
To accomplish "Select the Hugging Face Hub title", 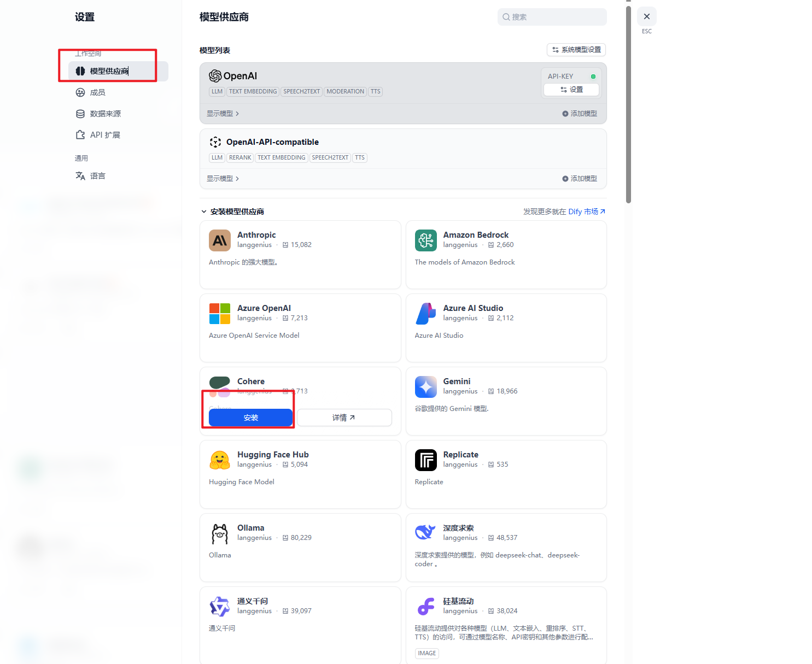I will coord(273,455).
